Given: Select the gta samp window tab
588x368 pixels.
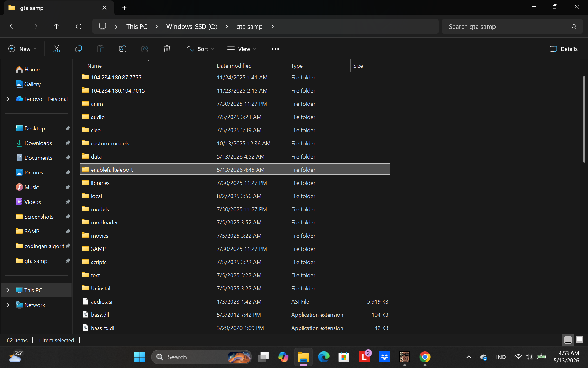Looking at the screenshot, I should tap(59, 8).
